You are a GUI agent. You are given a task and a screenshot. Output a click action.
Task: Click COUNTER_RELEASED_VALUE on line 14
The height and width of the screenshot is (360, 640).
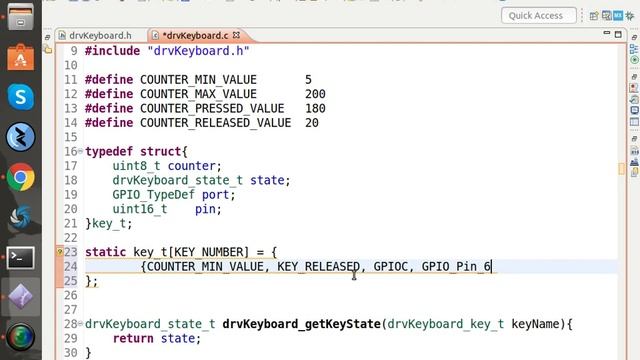pyautogui.click(x=216, y=123)
